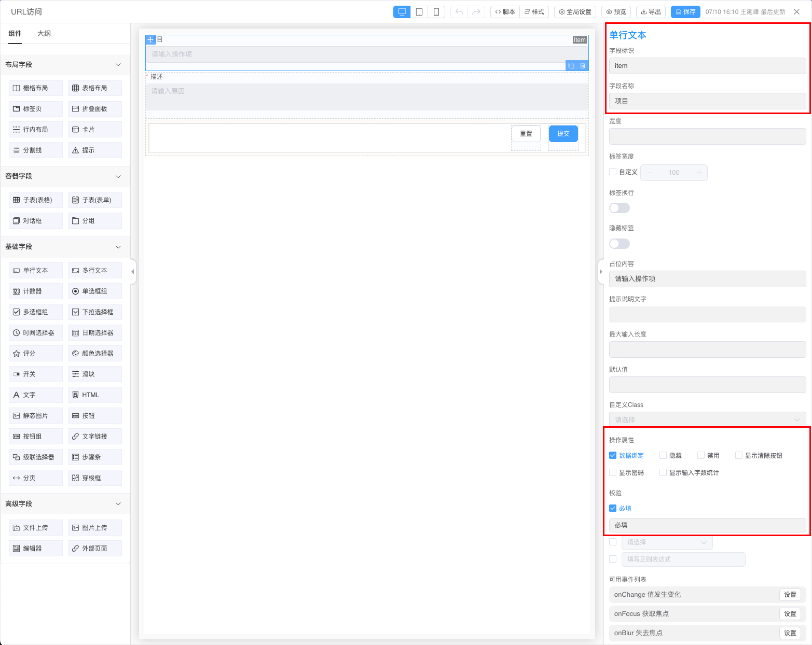812x645 pixels.
Task: Add the 滑块 slider component
Action: pyautogui.click(x=95, y=374)
